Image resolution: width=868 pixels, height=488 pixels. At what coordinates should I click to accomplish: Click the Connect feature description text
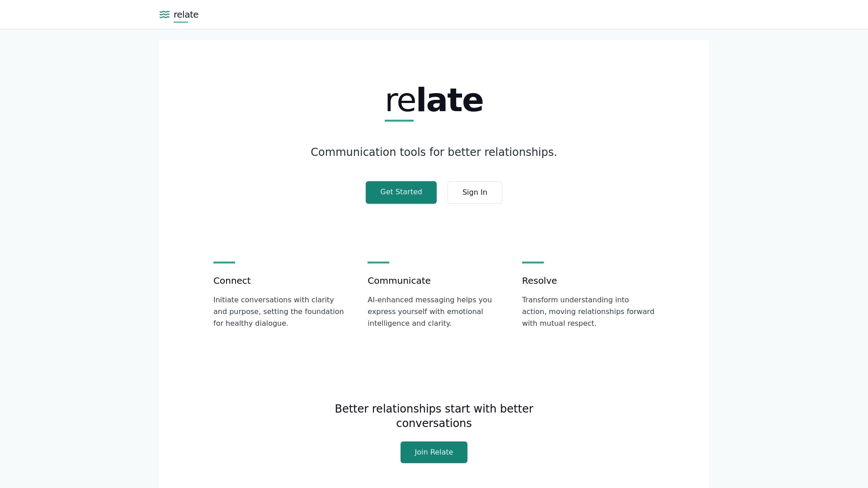[x=278, y=311]
